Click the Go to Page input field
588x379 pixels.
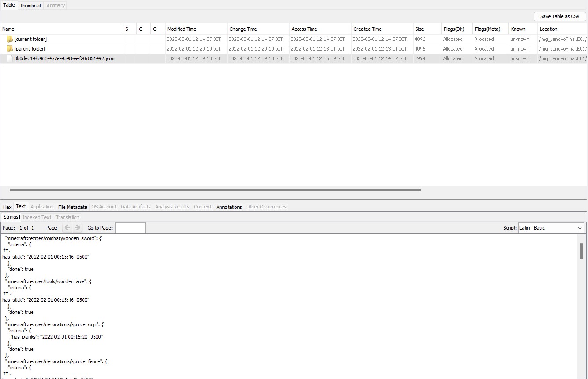[x=130, y=228]
